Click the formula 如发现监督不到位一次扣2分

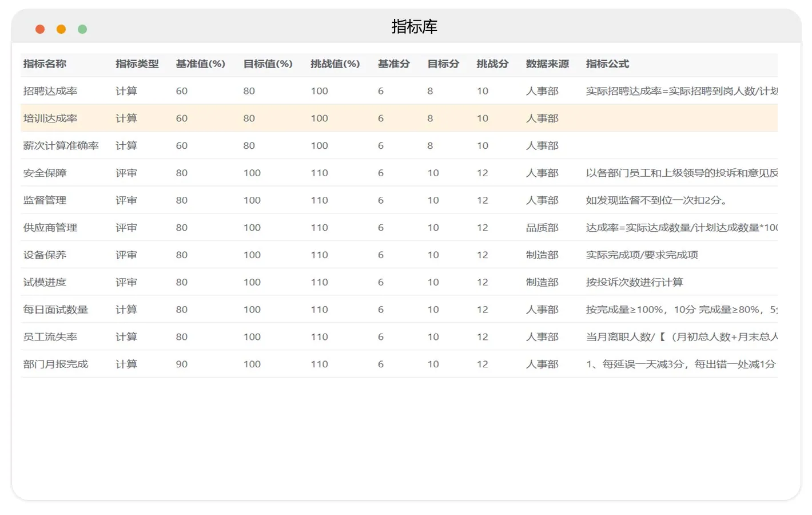click(657, 200)
